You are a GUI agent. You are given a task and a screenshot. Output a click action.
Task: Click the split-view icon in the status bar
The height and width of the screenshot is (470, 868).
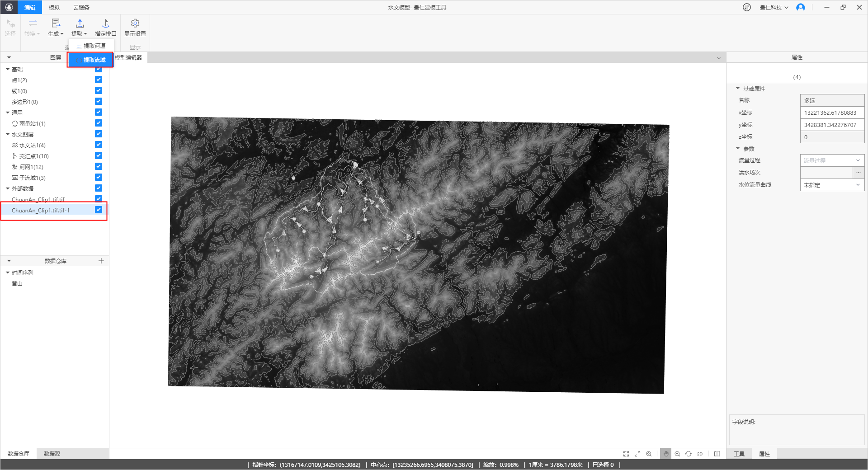point(717,454)
